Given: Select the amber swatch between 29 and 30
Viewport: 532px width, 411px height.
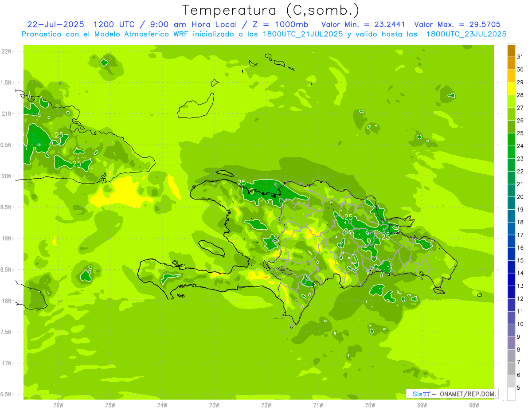Looking at the screenshot, I should (511, 76).
